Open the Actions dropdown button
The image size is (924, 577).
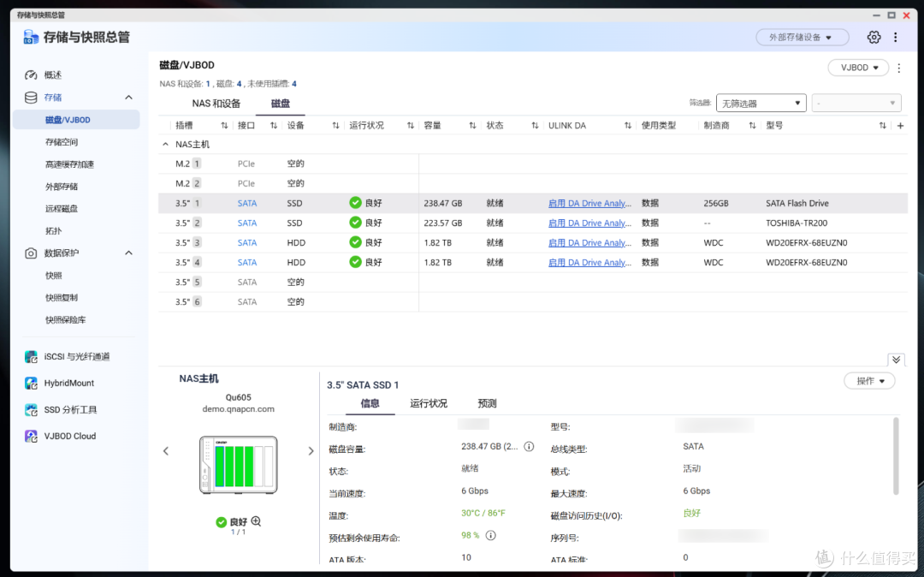[x=869, y=381]
